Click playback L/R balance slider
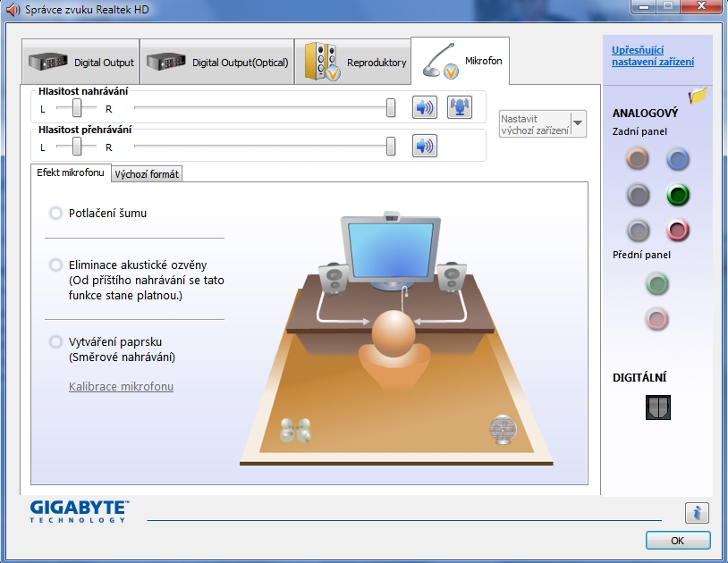The height and width of the screenshot is (563, 728). [x=77, y=147]
